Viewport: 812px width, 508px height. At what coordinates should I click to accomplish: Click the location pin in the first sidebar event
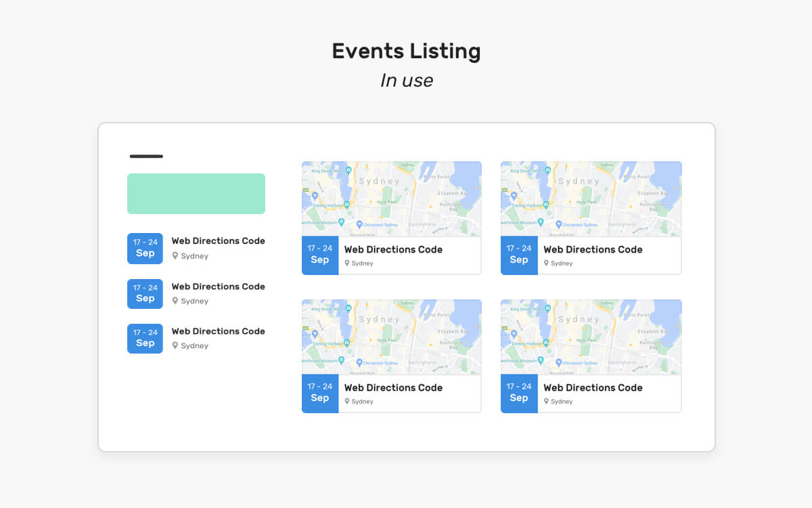click(175, 256)
